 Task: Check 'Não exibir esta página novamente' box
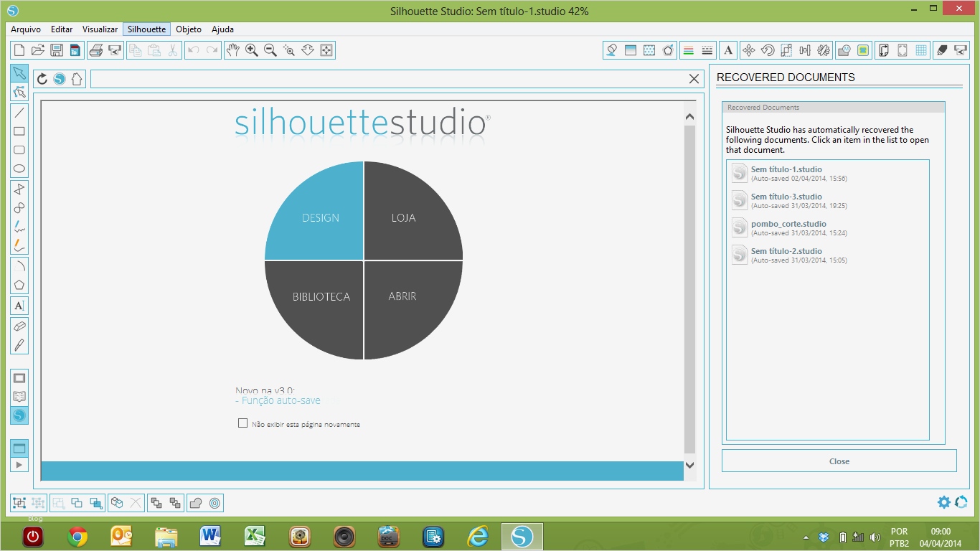tap(242, 423)
